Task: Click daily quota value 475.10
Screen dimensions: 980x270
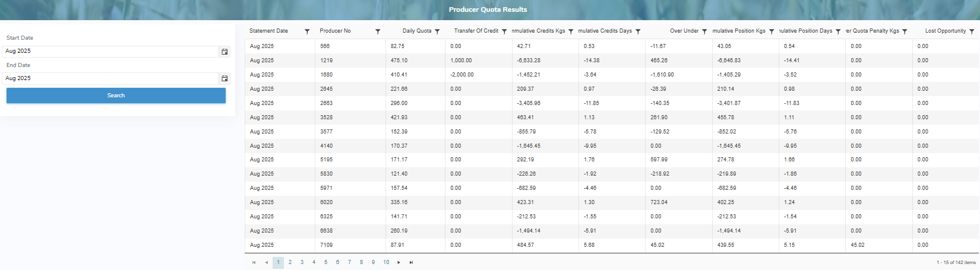Action: pyautogui.click(x=399, y=61)
